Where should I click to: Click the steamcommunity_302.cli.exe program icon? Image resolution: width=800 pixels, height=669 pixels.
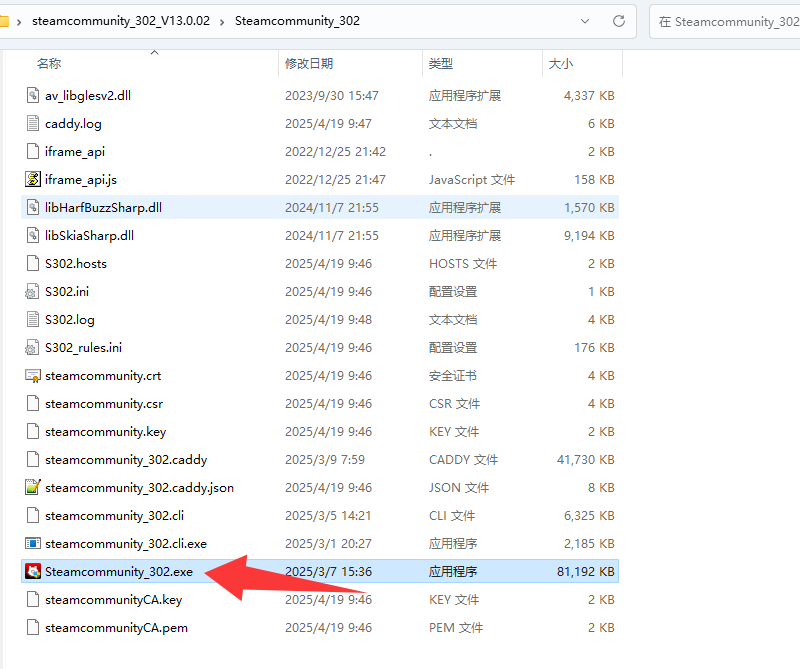click(33, 544)
